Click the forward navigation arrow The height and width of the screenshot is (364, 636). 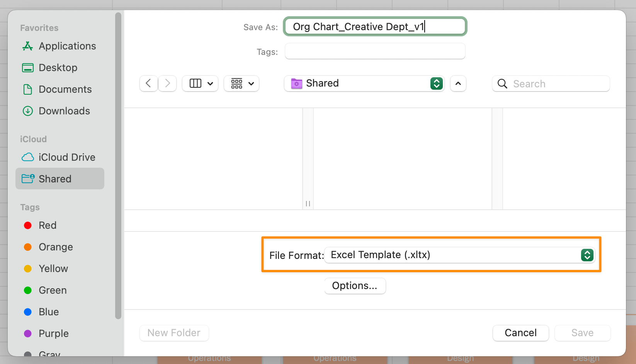click(x=167, y=83)
